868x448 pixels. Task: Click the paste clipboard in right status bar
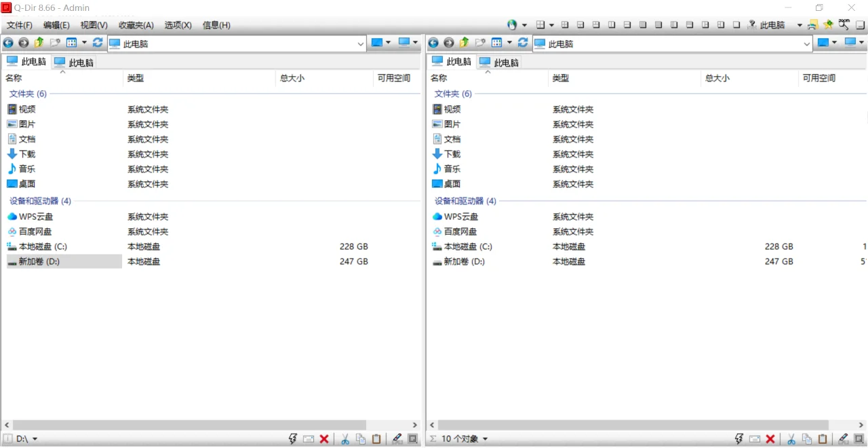coord(823,439)
